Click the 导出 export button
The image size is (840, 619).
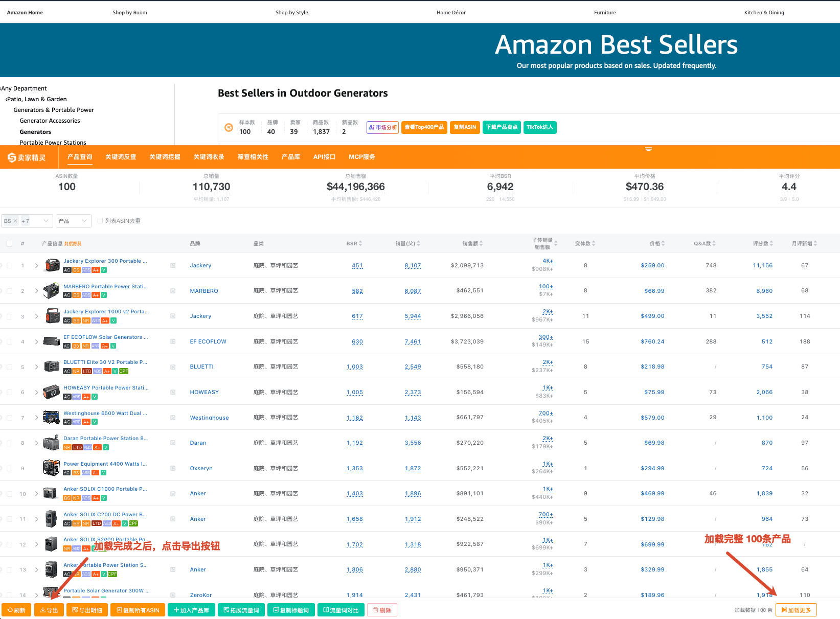[x=49, y=610]
